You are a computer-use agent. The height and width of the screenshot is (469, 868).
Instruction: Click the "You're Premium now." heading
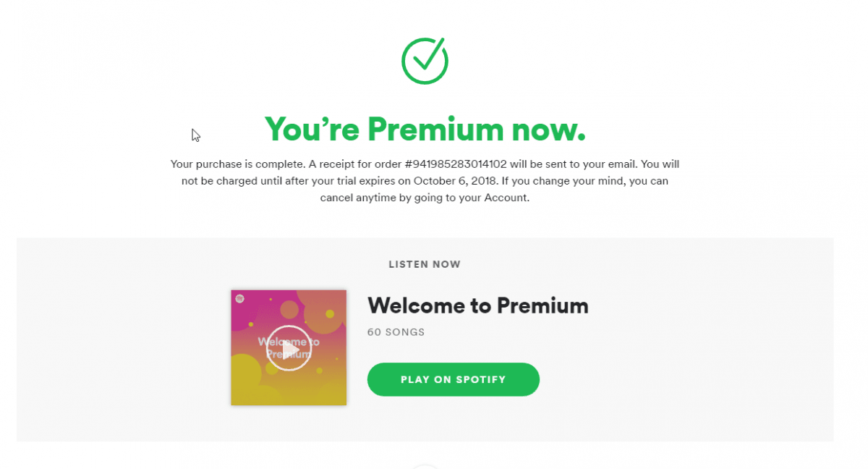(425, 129)
